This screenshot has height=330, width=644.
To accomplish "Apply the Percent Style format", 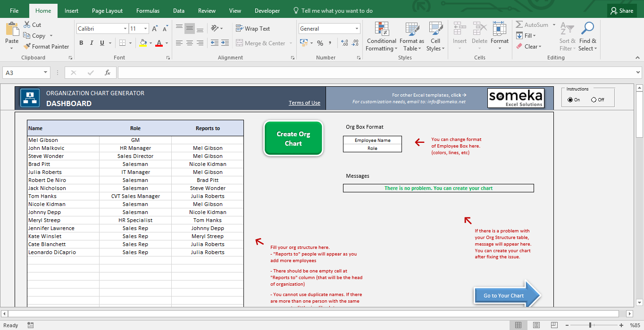I will (320, 42).
